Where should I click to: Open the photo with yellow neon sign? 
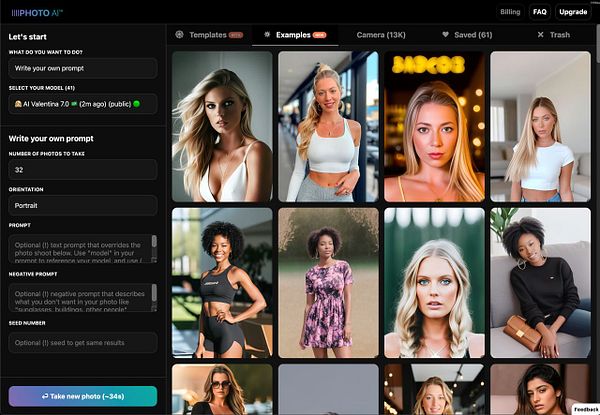coord(434,127)
